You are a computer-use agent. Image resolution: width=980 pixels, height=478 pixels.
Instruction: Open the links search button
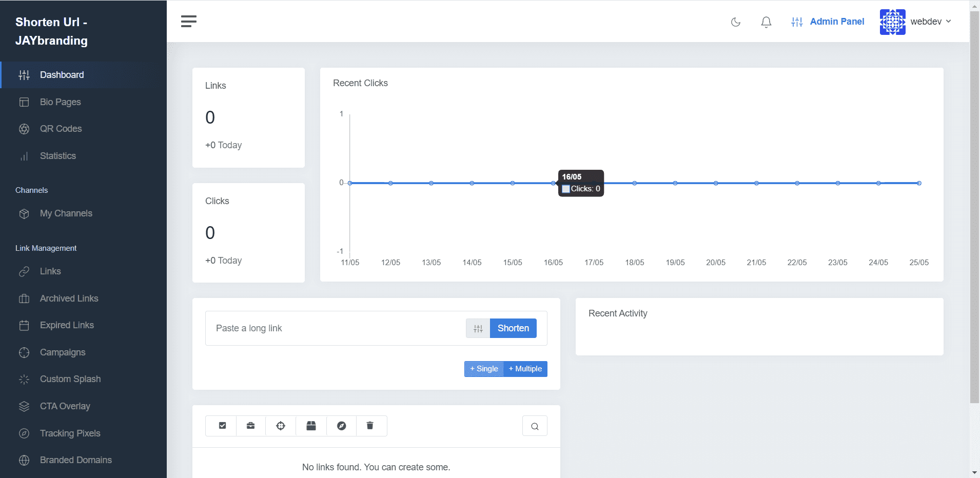point(535,426)
